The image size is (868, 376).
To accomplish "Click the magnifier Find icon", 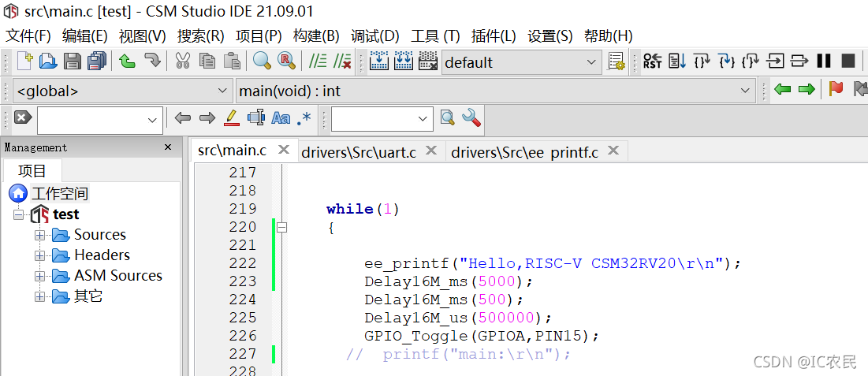I will click(x=262, y=61).
